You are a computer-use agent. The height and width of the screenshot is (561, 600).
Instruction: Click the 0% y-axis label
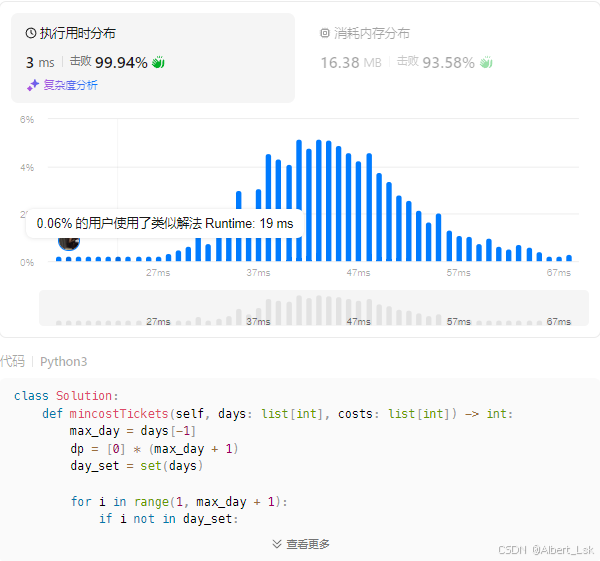click(27, 263)
